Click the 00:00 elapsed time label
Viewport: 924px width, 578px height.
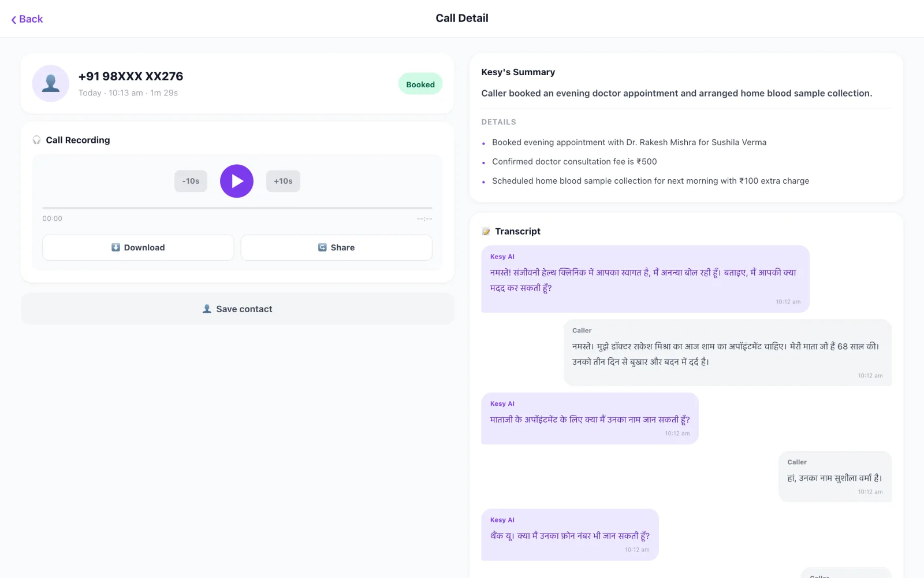click(x=53, y=218)
